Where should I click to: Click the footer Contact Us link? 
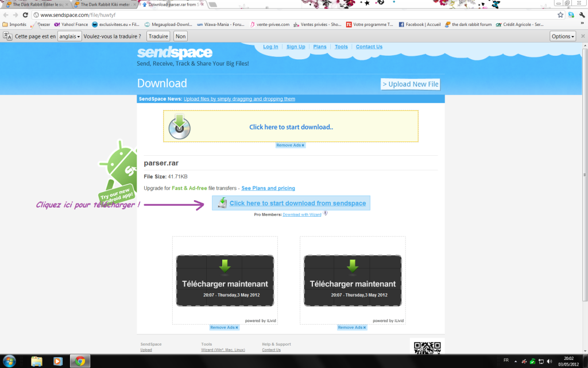(x=271, y=350)
